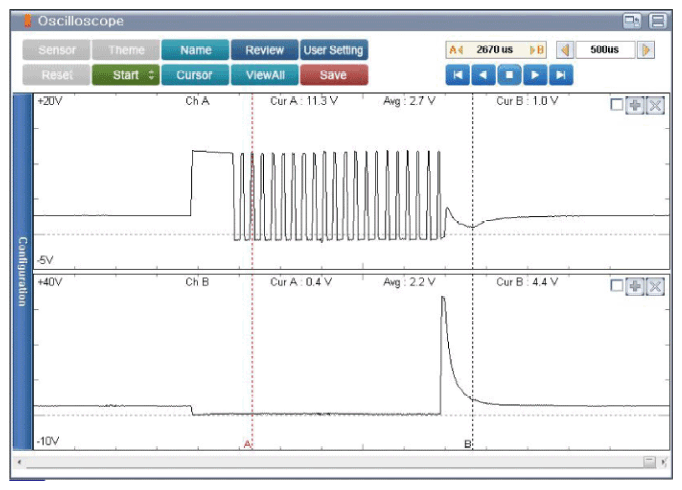Screen dimensions: 682x490
Task: Click the +40V scale label
Action: (50, 282)
